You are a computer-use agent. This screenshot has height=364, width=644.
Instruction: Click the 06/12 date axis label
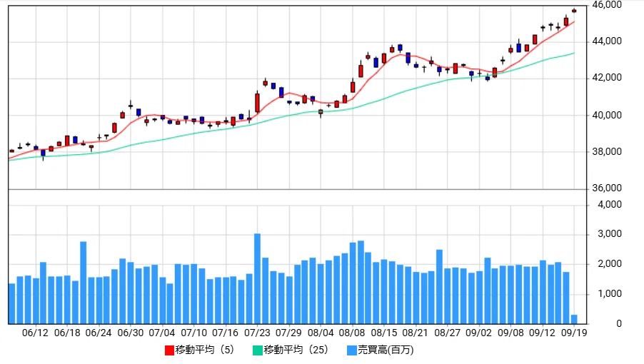35,333
